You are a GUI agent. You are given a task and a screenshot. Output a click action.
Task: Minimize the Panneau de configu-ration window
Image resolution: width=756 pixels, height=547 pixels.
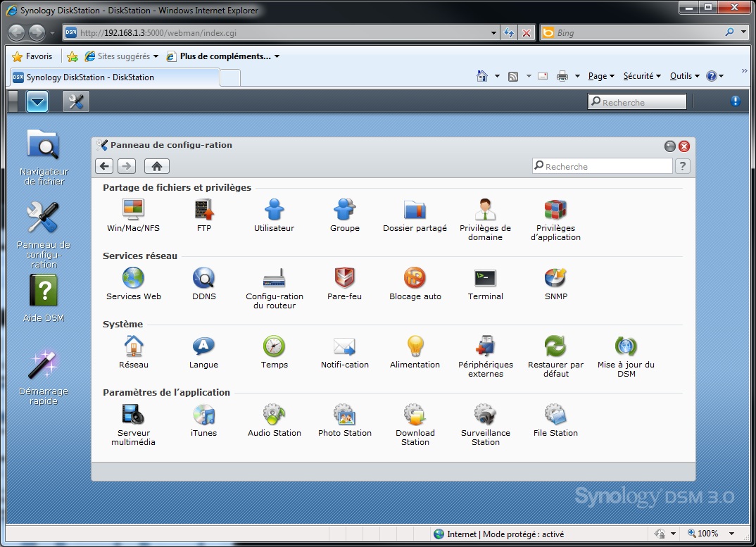point(669,146)
